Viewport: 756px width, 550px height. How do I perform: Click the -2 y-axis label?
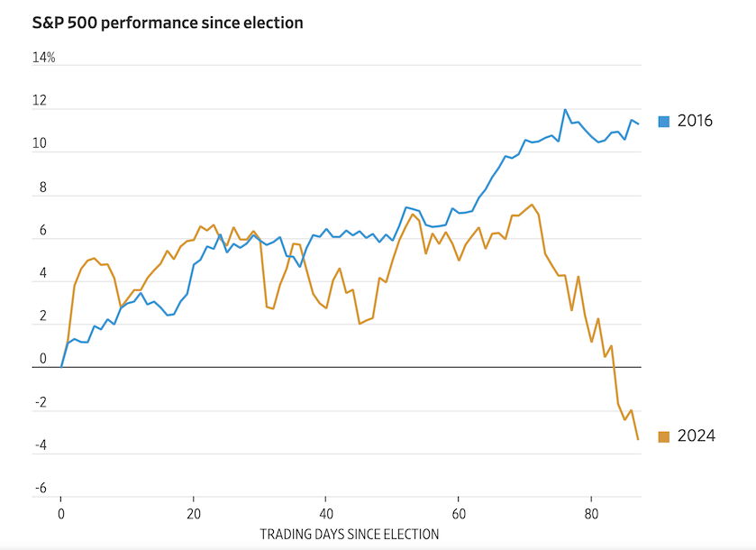[x=40, y=403]
